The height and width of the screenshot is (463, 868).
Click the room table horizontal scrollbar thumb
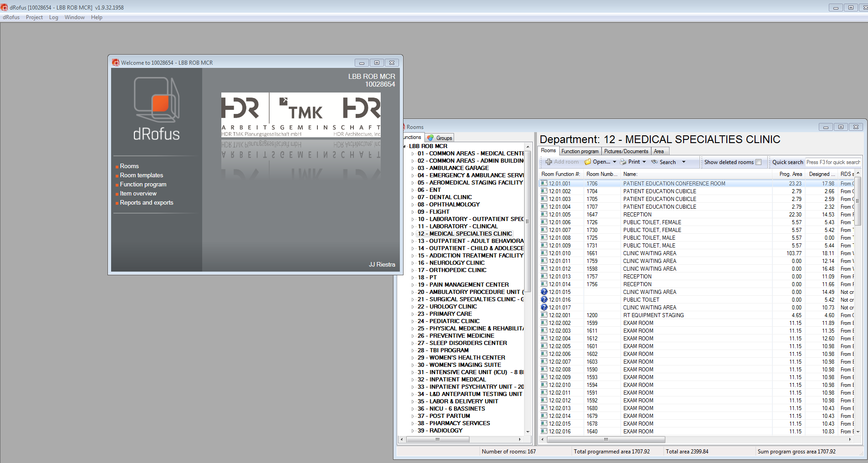pyautogui.click(x=606, y=440)
